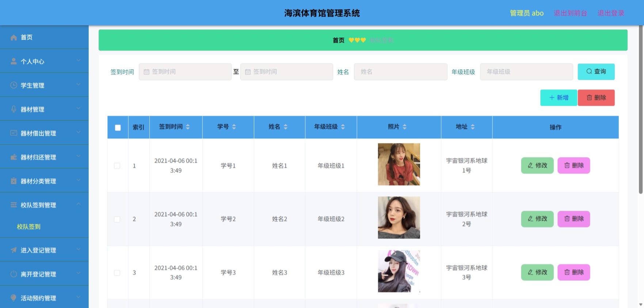Viewport: 644px width, 308px height.
Task: Sort by 姓名 column arrows
Action: coord(286,127)
